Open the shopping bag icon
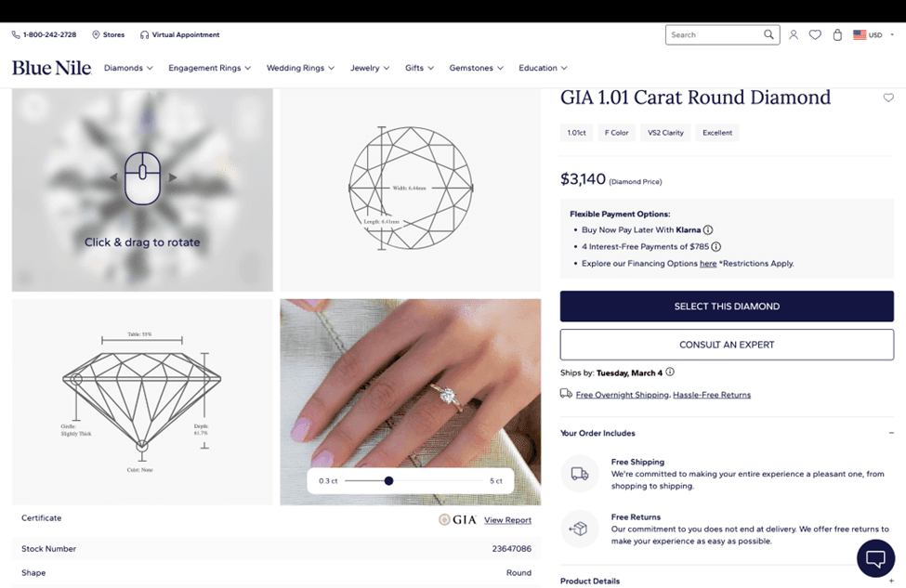This screenshot has width=906, height=588. (837, 34)
